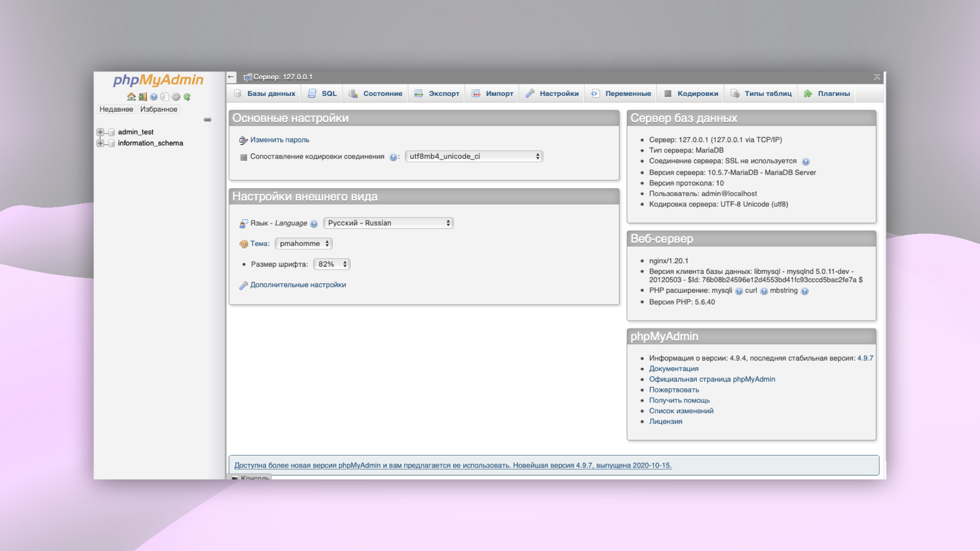Open navigation panel settings via gear icon

pos(176,96)
